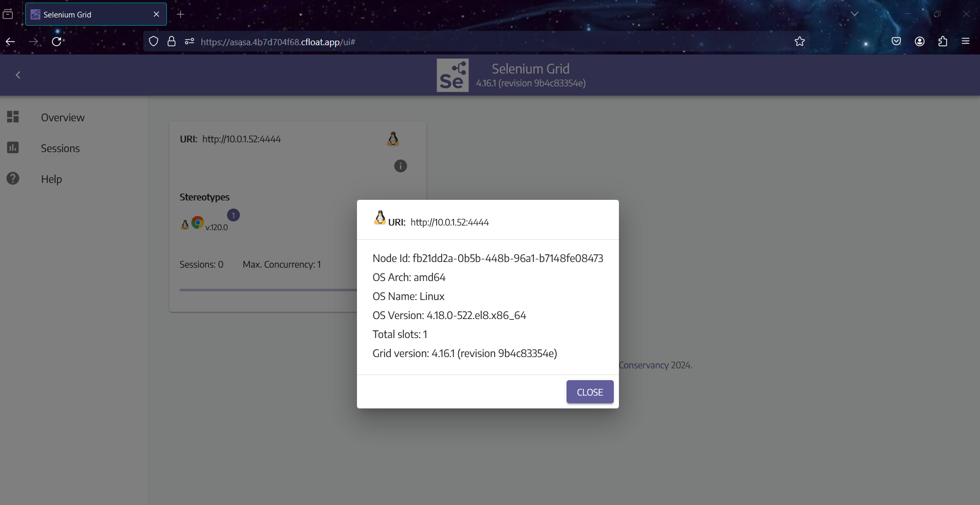Collapse the sidebar with the chevron arrow
The width and height of the screenshot is (980, 505).
(18, 75)
